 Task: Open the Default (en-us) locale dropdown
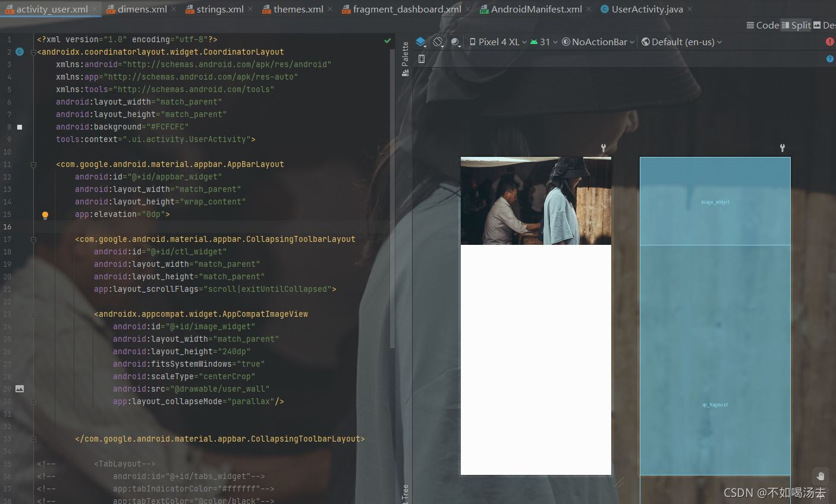pyautogui.click(x=682, y=42)
